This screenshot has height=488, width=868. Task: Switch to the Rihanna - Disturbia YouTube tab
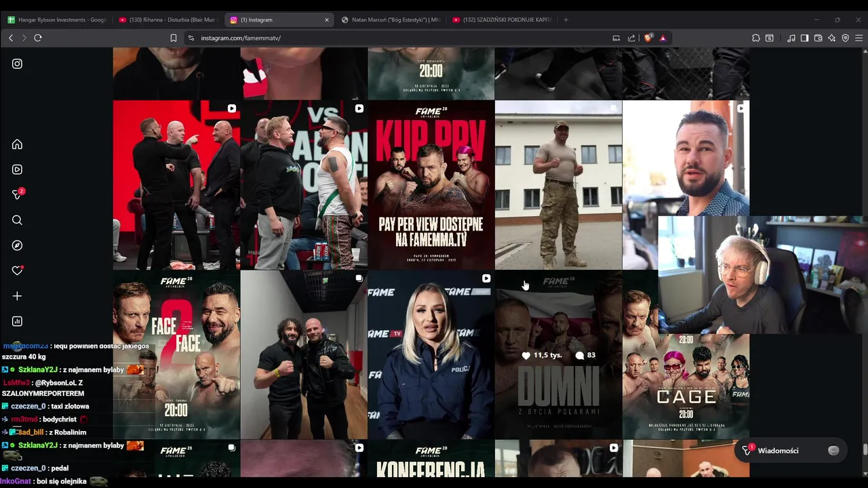168,20
